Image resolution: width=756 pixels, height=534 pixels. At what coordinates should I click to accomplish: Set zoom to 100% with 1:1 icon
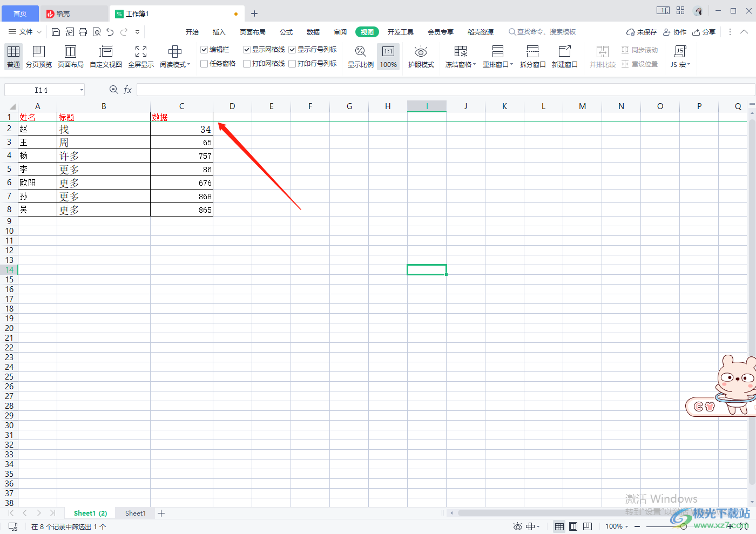388,57
